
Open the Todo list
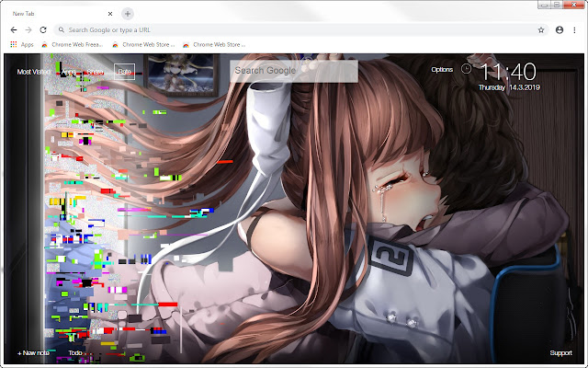point(75,353)
